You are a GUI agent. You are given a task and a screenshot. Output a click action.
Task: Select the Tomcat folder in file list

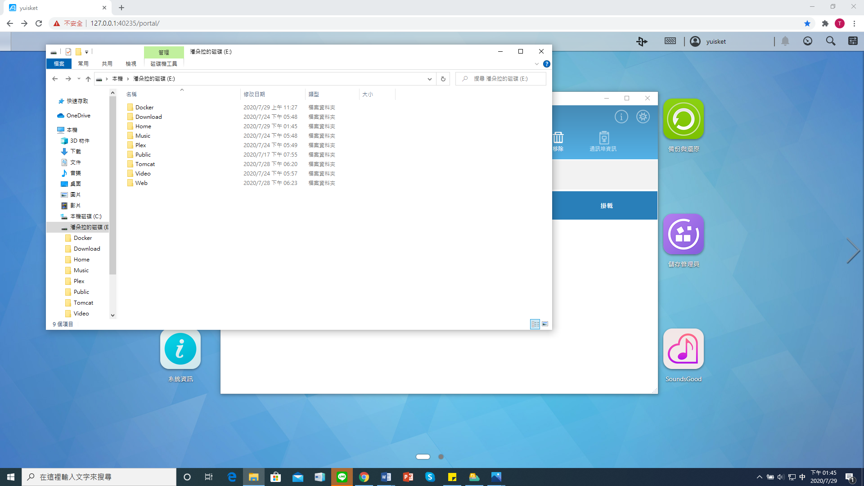click(145, 164)
